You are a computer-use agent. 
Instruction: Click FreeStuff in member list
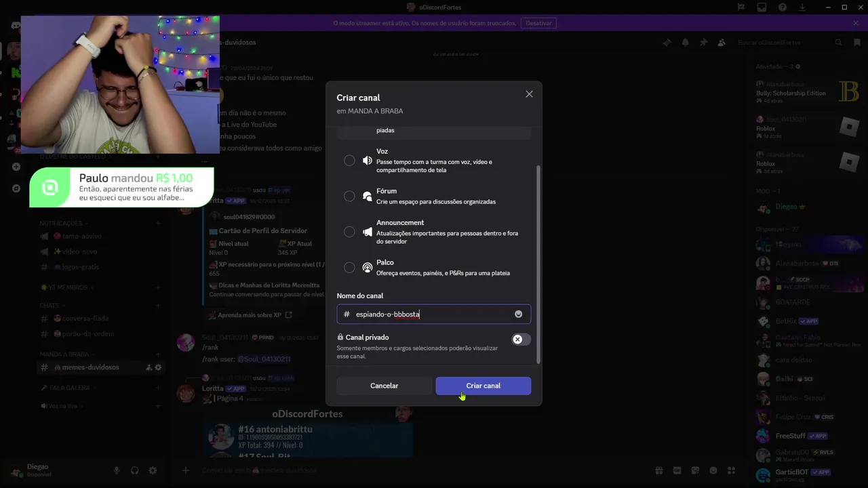(x=808, y=436)
